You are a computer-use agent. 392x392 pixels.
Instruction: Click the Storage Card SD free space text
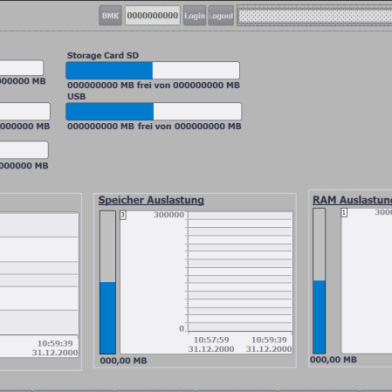[153, 85]
